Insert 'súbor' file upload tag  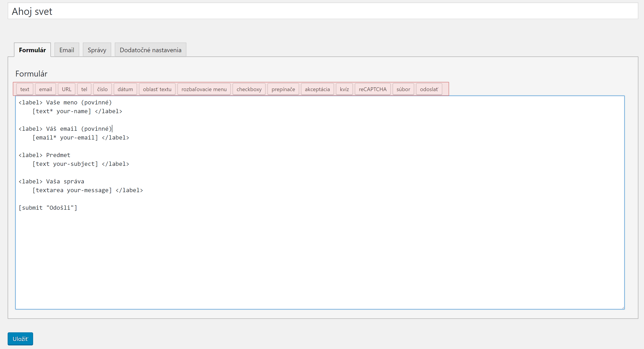(x=403, y=89)
